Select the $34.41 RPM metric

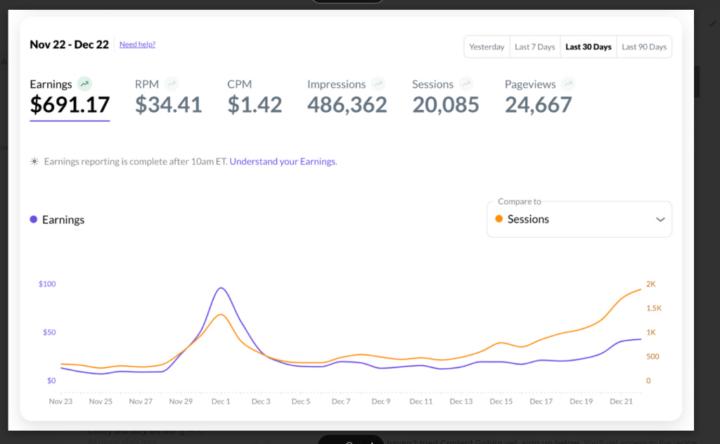pyautogui.click(x=168, y=104)
